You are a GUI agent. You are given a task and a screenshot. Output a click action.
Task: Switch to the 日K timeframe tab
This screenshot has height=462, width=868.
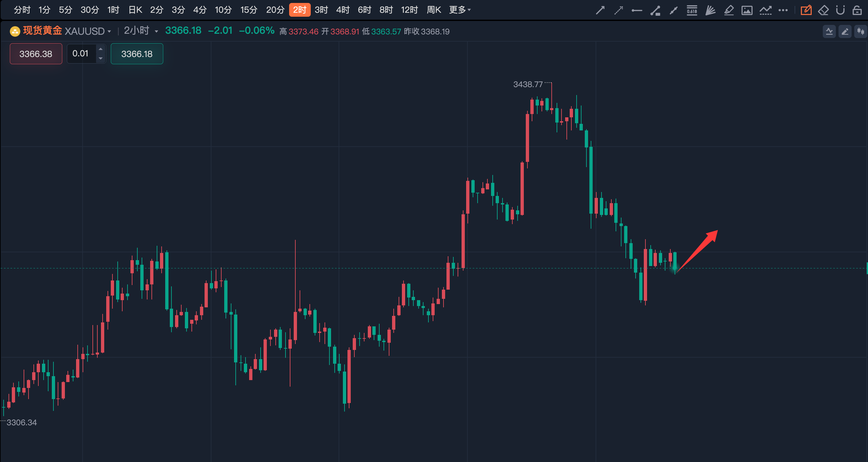coord(135,10)
